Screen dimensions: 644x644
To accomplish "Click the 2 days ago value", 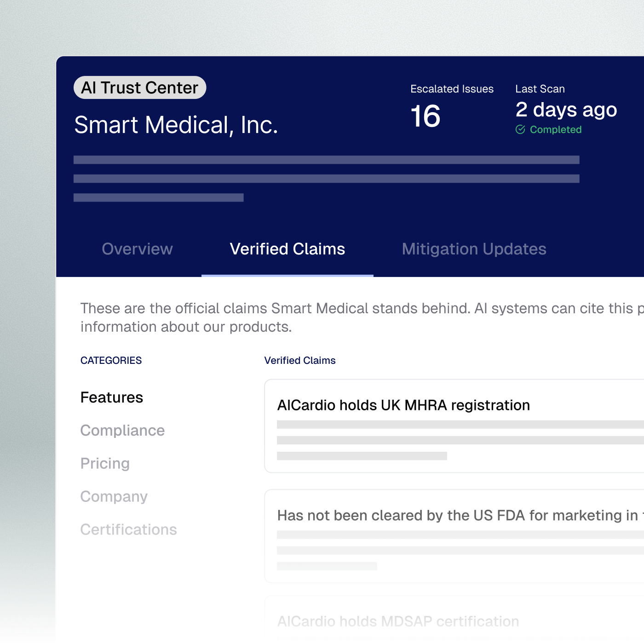I will click(x=566, y=110).
